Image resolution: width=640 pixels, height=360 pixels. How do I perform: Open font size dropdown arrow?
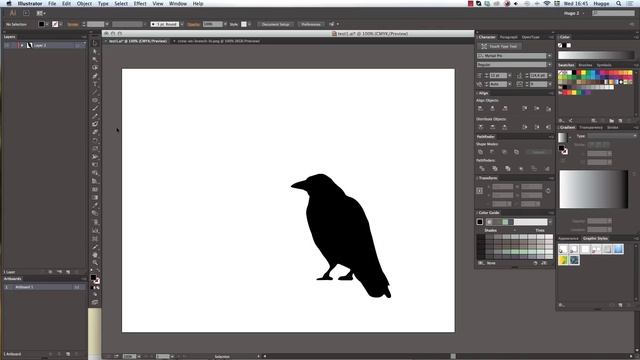510,76
